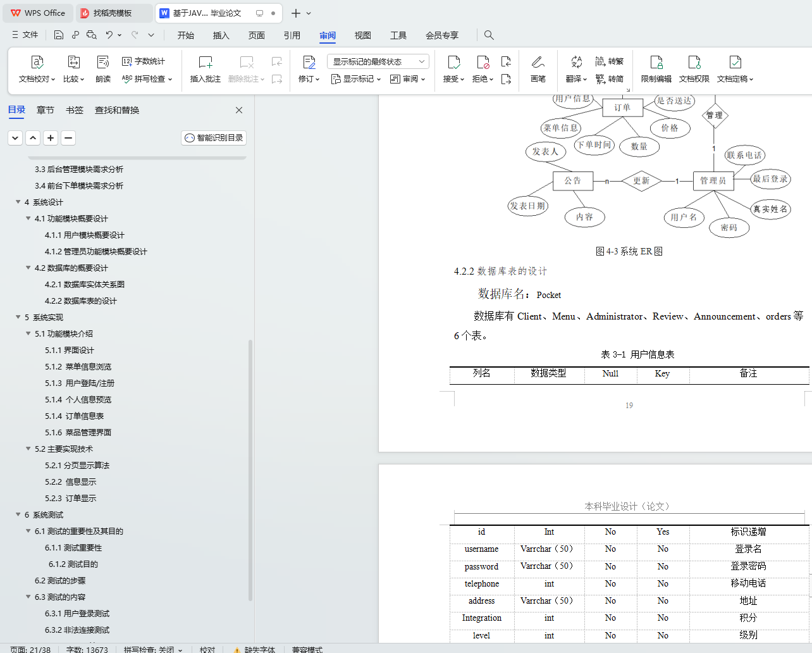This screenshot has width=812, height=653.
Task: Switch to 章节 navigation tab
Action: click(46, 110)
